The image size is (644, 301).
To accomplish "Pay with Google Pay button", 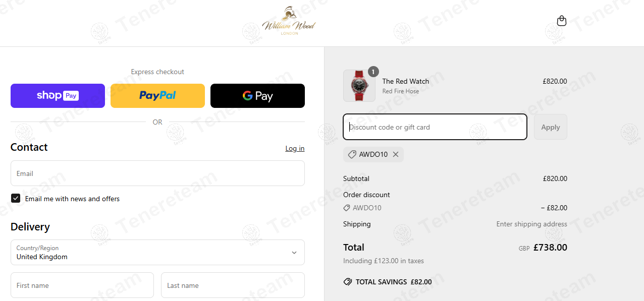I will pos(257,96).
